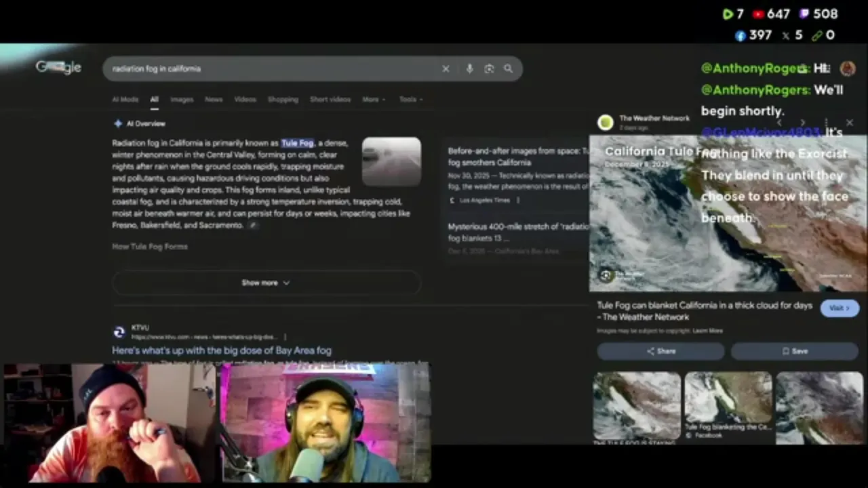Switch to the Videos tab
This screenshot has width=868, height=488.
tap(245, 99)
